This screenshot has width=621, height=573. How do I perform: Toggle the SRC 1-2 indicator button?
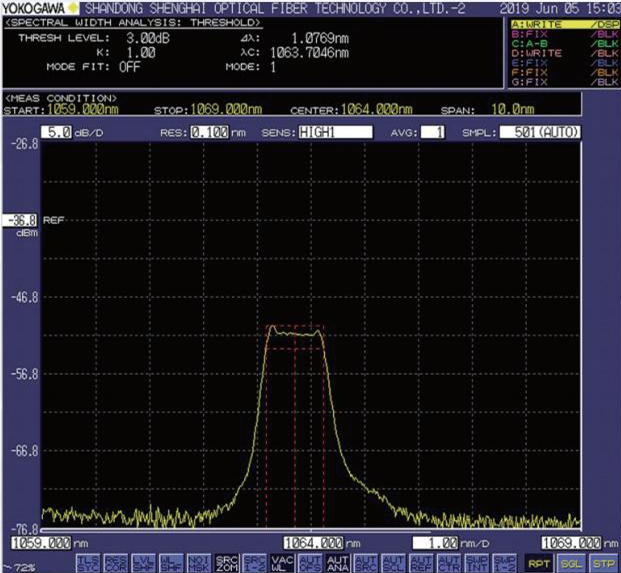click(255, 563)
